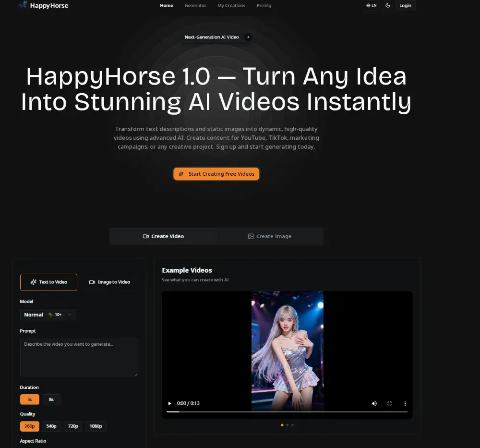The height and width of the screenshot is (448, 480).
Task: Click the Next-Generation AI Video badge text
Action: click(x=212, y=37)
